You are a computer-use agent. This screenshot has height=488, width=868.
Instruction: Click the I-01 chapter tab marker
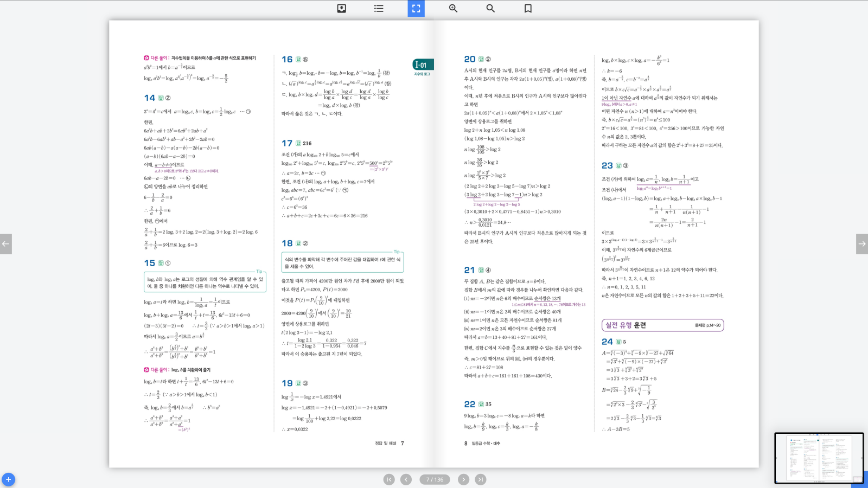tap(423, 65)
